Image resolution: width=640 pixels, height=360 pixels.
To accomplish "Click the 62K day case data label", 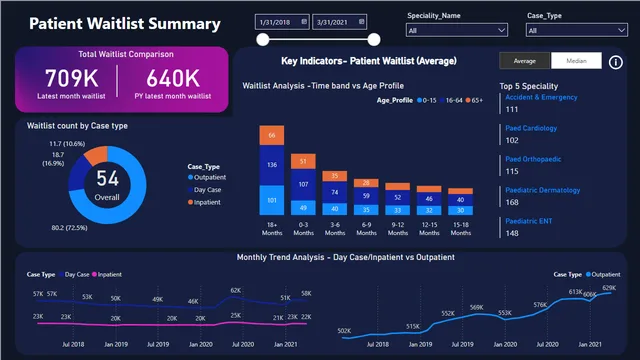I will click(x=236, y=290).
